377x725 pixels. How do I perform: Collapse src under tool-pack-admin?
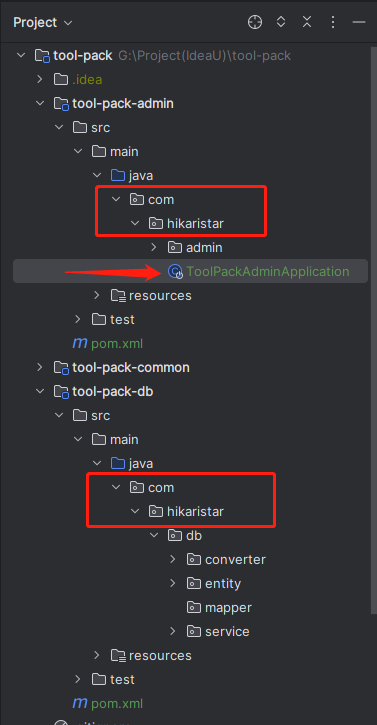(59, 128)
